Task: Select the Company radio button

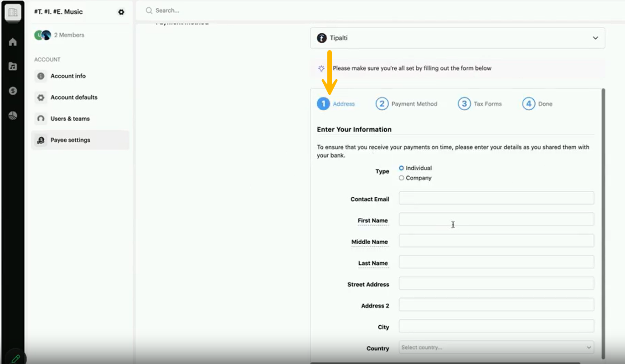Action: tap(402, 178)
